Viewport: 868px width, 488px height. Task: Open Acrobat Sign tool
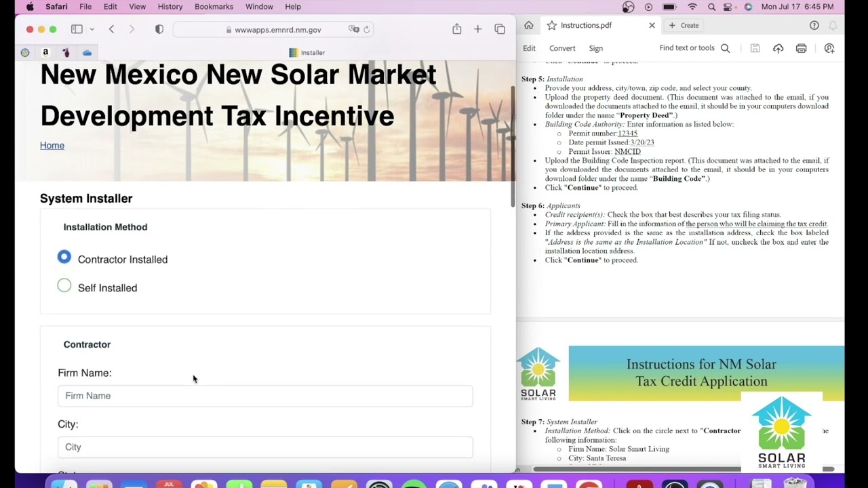tap(595, 48)
